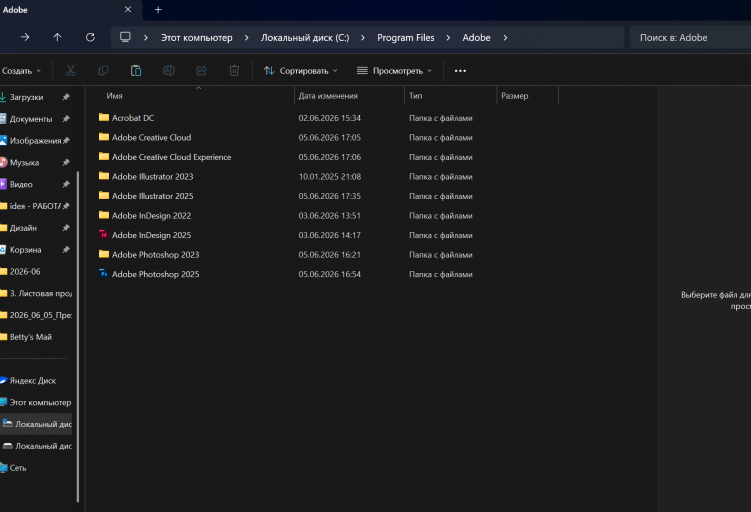Screen dimensions: 751x512
Task: Expand chevron after Adobe breadcrumb
Action: pyautogui.click(x=505, y=38)
